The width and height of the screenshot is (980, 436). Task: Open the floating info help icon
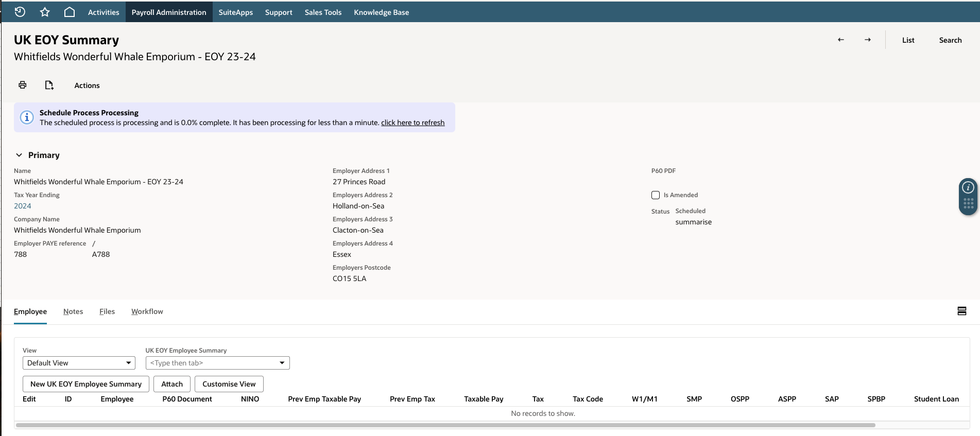point(968,187)
